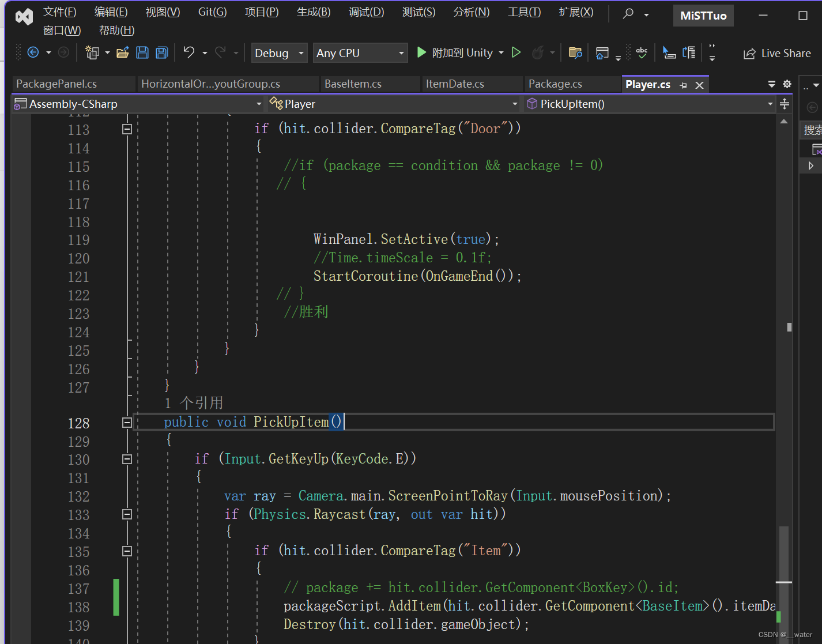
Task: Open the 调试(D) menu
Action: click(x=366, y=12)
